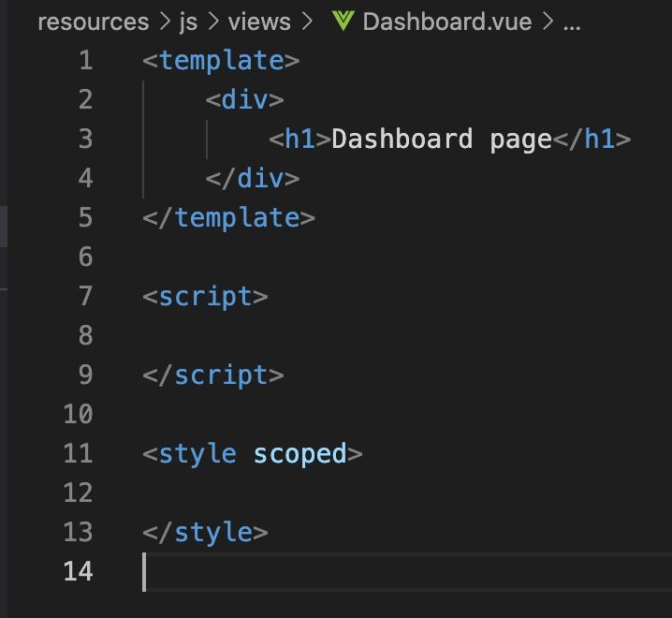Click the 'Dashboard page' heading text
672x618 pixels.
click(x=442, y=140)
